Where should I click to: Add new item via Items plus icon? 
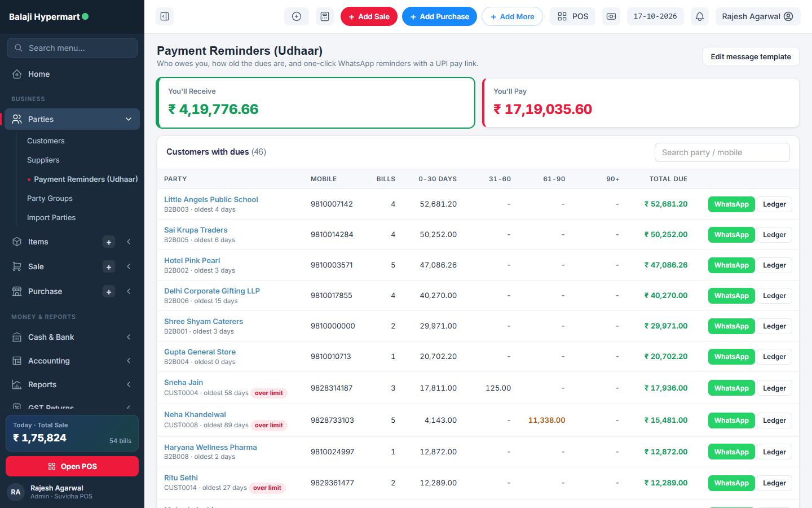pyautogui.click(x=109, y=242)
